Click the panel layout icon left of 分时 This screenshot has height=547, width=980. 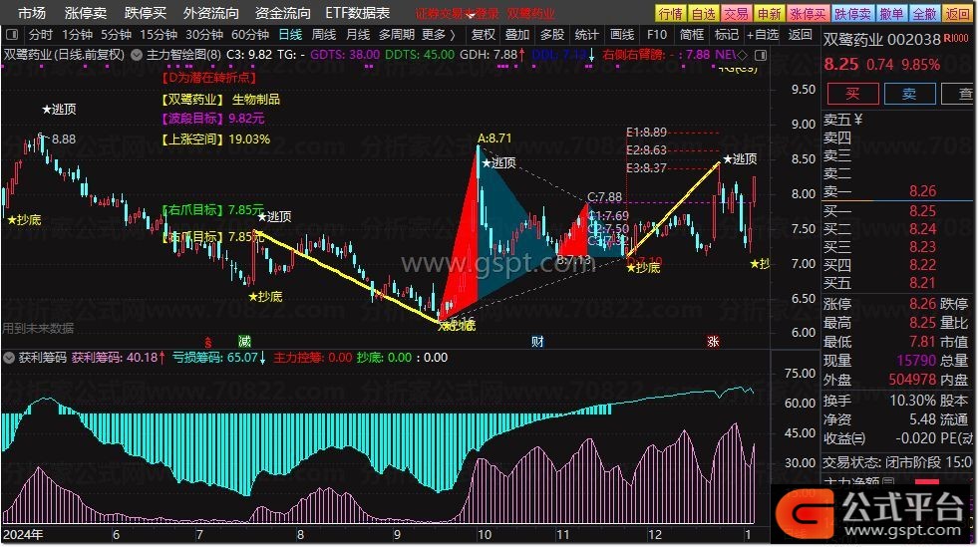[12, 34]
